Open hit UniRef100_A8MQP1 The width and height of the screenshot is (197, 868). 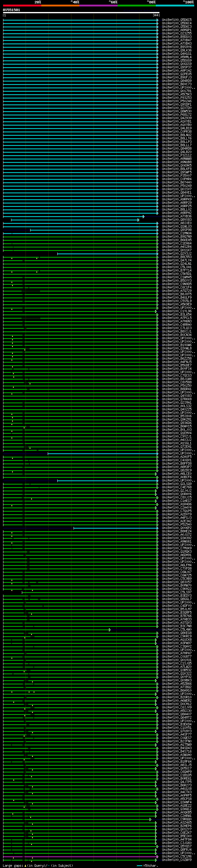pos(177,30)
